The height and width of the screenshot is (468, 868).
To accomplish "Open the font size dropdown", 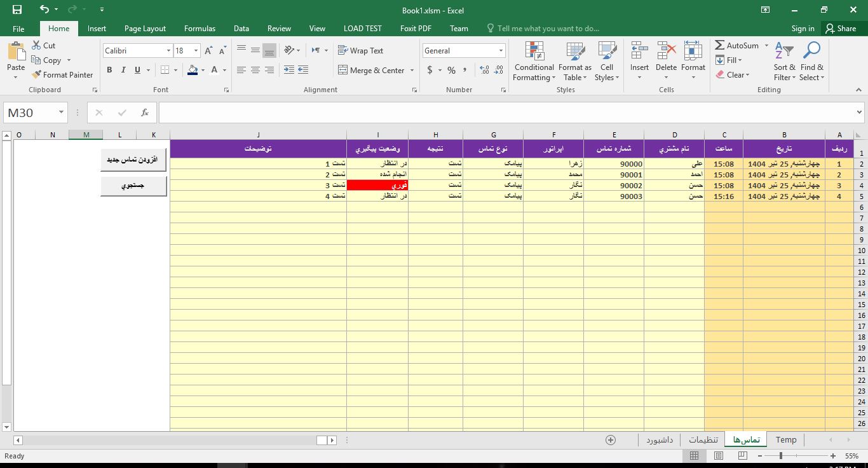I will point(196,51).
